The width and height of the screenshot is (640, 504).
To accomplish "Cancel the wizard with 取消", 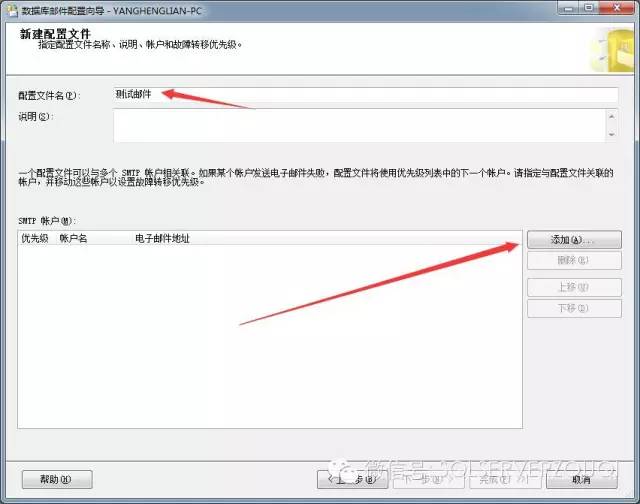I will click(x=582, y=480).
